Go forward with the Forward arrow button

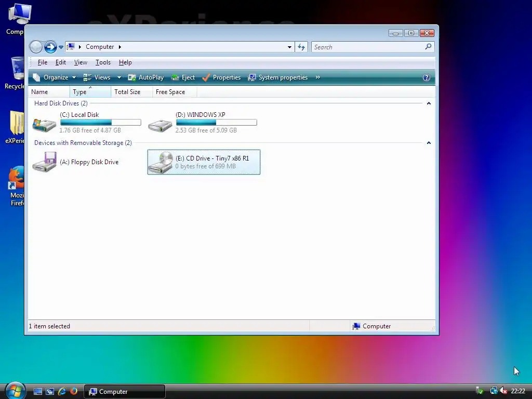point(50,47)
